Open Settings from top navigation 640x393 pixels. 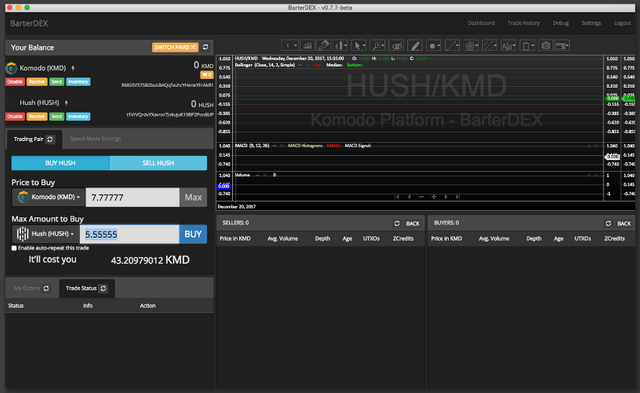coord(591,23)
